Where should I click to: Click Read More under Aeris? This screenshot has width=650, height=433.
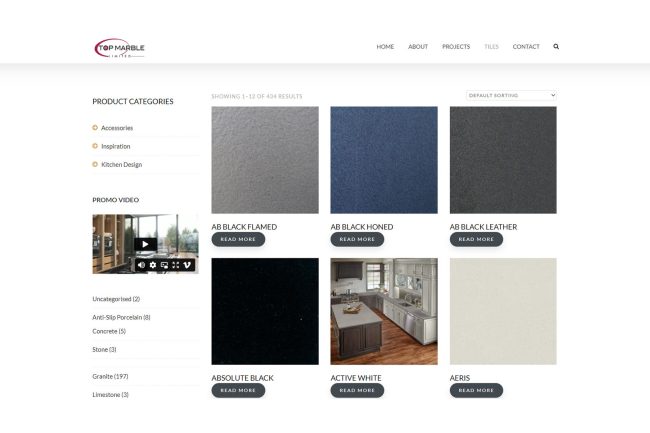[x=476, y=391]
